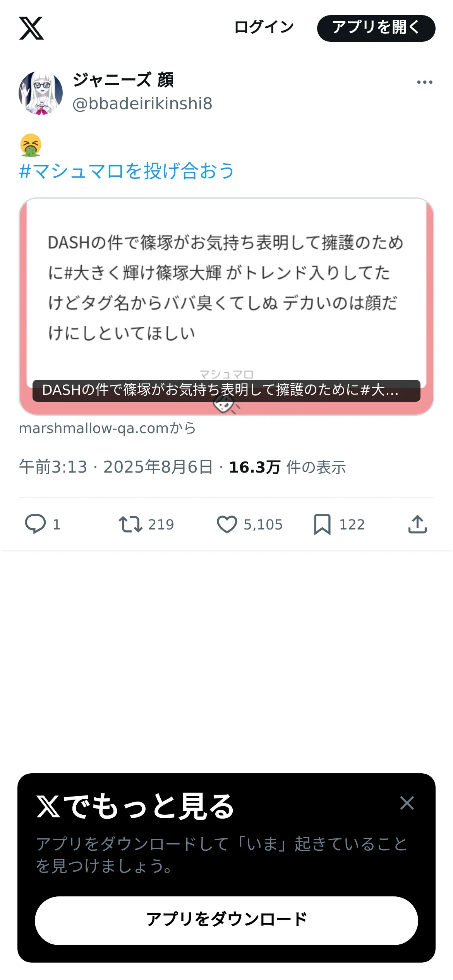Viewport: 453px width, 980px height.
Task: Bookmark the post with bookmark icon
Action: tap(322, 524)
